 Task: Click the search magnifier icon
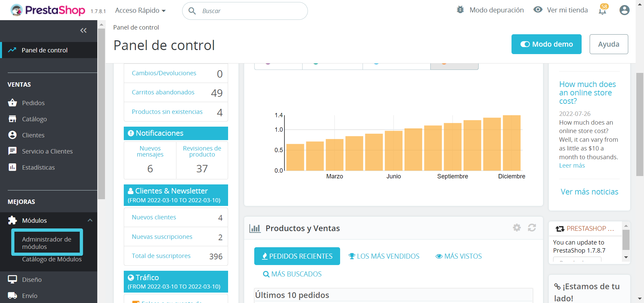tap(192, 11)
